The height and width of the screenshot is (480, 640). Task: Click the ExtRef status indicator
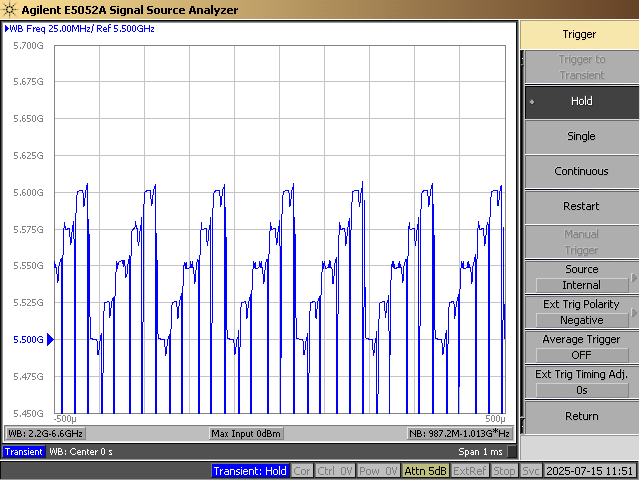pos(469,471)
